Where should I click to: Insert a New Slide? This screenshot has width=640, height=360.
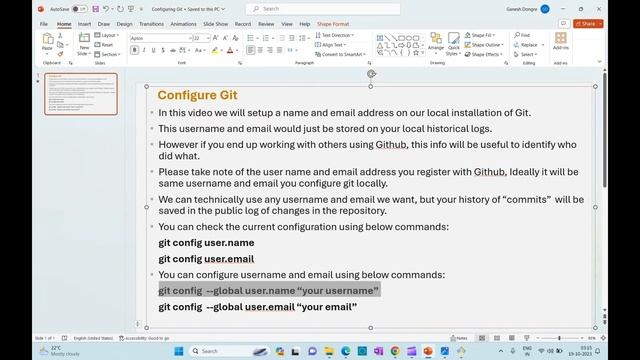pyautogui.click(x=84, y=44)
